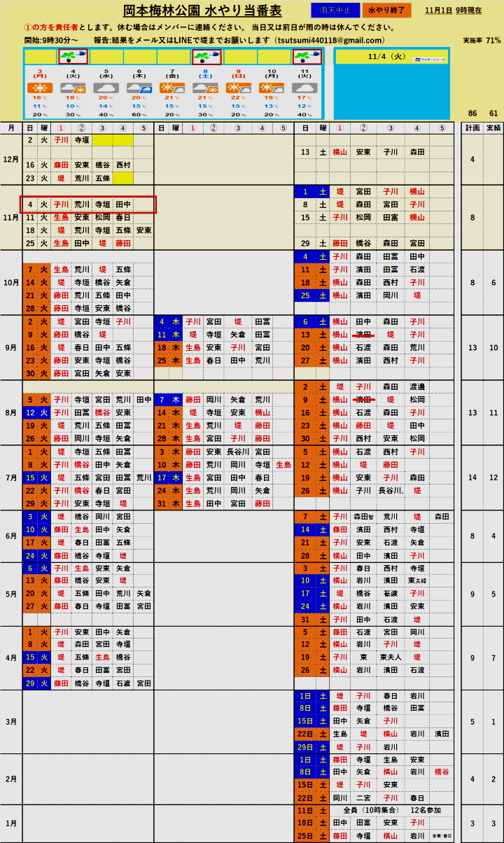Click the weather icon for Monday the 10th
The height and width of the screenshot is (843, 504).
coord(273,88)
